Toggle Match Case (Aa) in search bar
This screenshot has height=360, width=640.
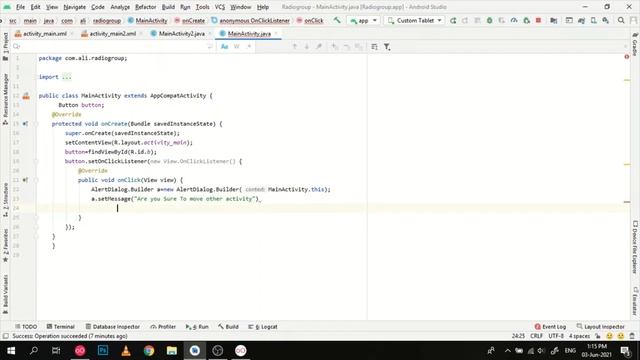click(x=224, y=47)
